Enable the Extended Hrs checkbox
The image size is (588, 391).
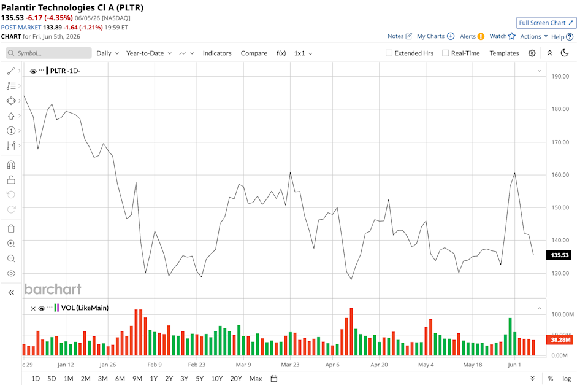tap(389, 53)
